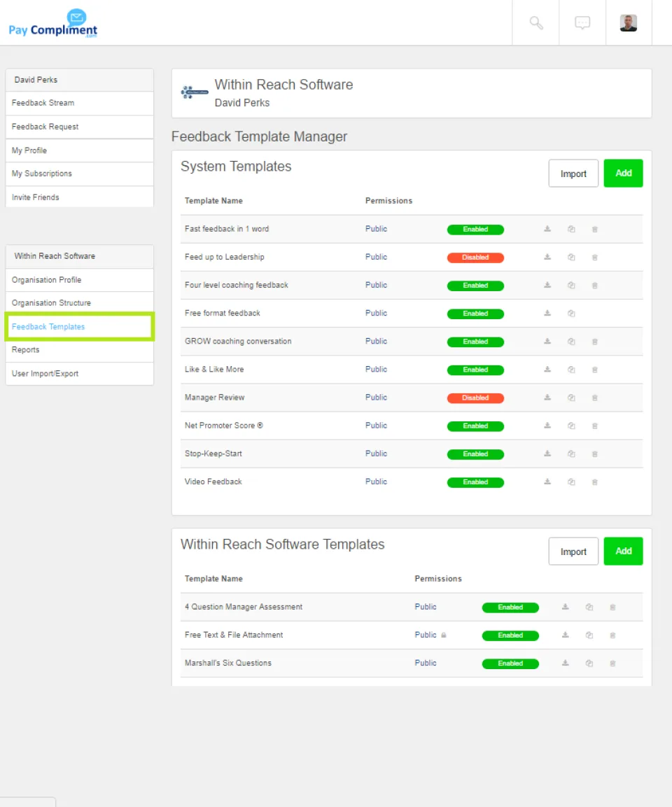Toggle Enabled status for Marshall's Six Questions
The image size is (672, 807).
pos(510,664)
